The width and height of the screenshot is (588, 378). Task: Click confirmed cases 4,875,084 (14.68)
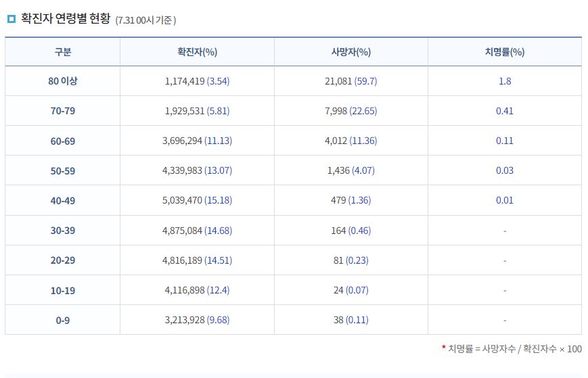[198, 231]
